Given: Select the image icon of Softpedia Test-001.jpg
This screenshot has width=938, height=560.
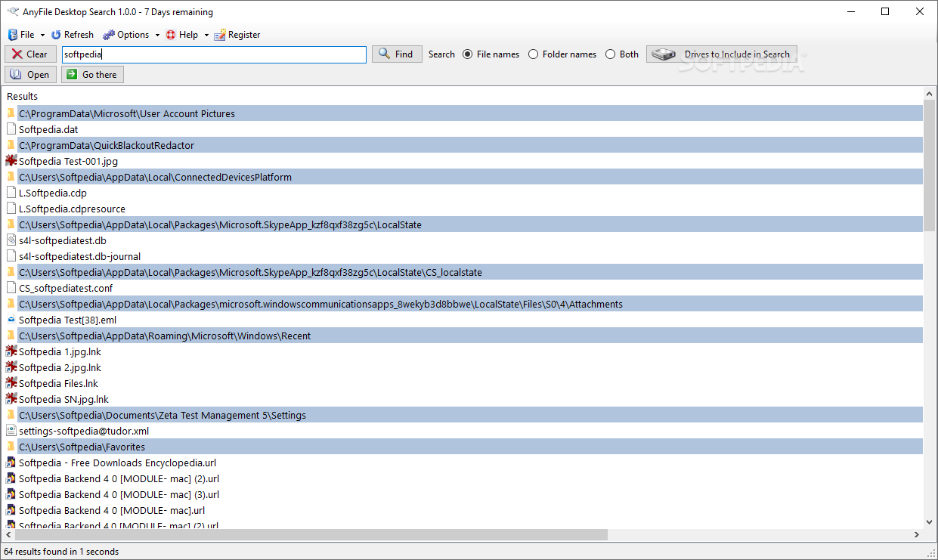Looking at the screenshot, I should tap(11, 161).
